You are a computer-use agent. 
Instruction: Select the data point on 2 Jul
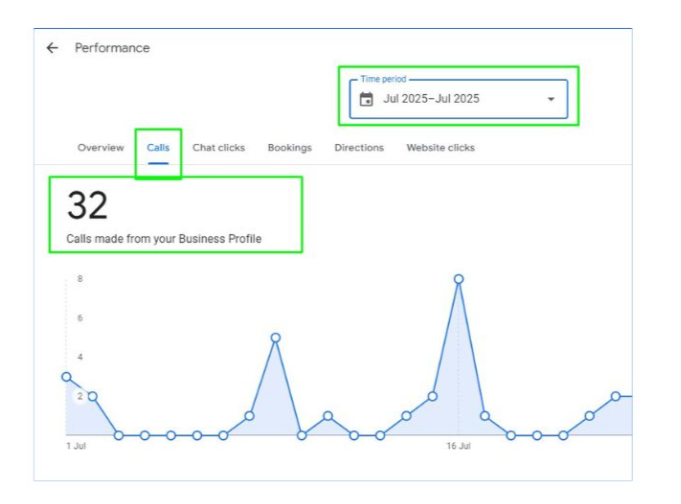click(x=93, y=396)
